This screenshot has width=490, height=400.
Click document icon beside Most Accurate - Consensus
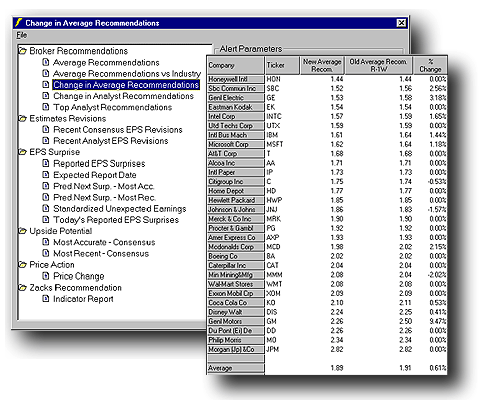[46, 242]
